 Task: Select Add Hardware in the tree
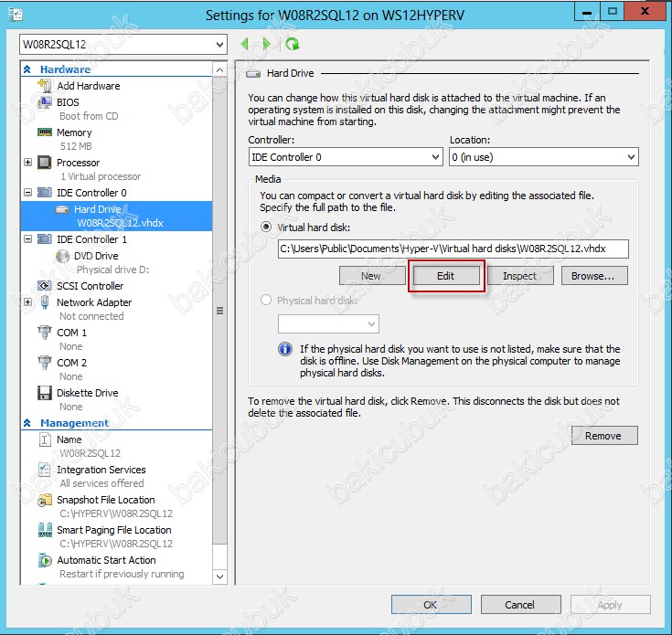tap(89, 86)
